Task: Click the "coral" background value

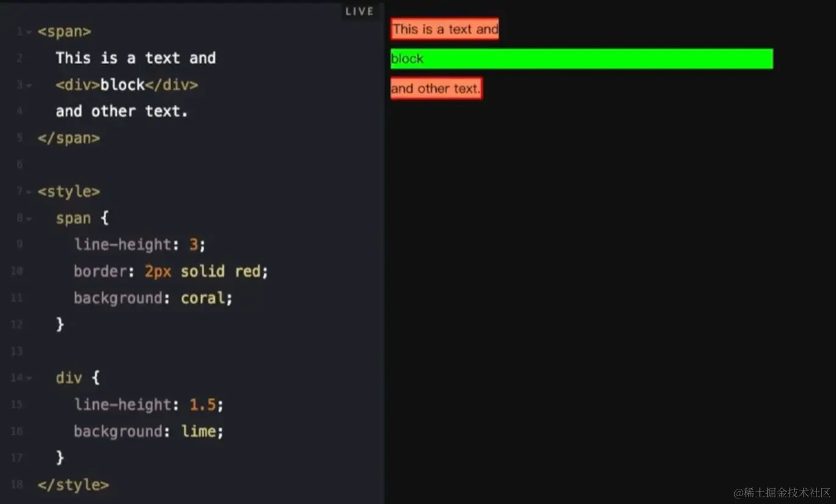Action: point(203,298)
